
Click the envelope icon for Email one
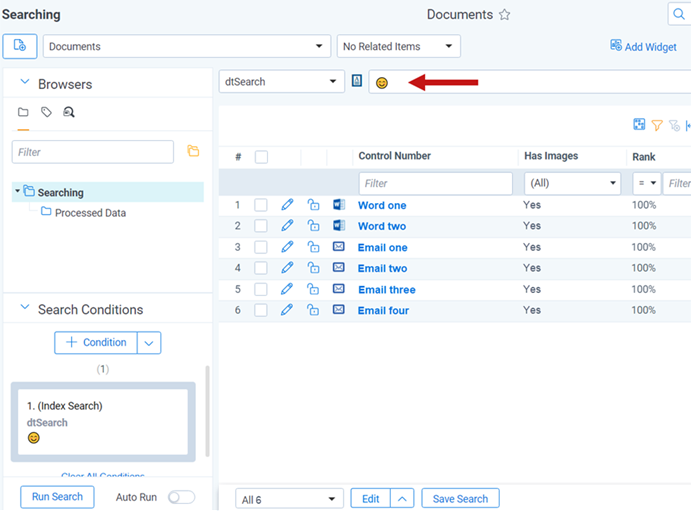tap(338, 246)
